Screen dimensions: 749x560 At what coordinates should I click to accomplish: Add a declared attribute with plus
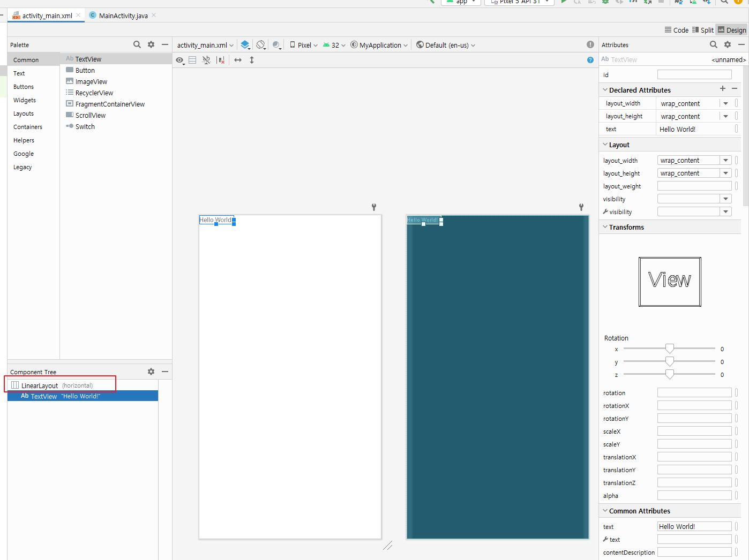(723, 89)
